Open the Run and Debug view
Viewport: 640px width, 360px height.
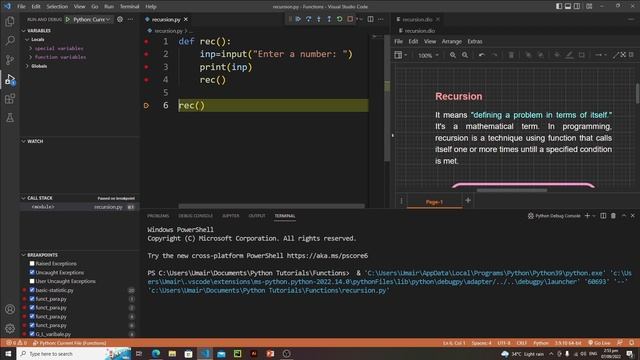[x=10, y=79]
